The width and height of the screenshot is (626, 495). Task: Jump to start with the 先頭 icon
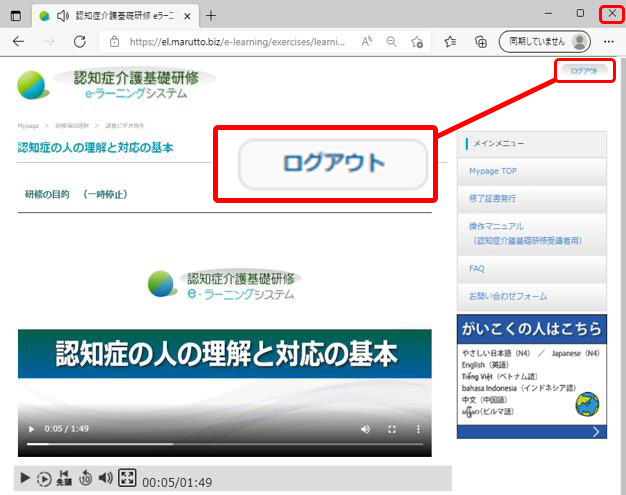tap(65, 479)
